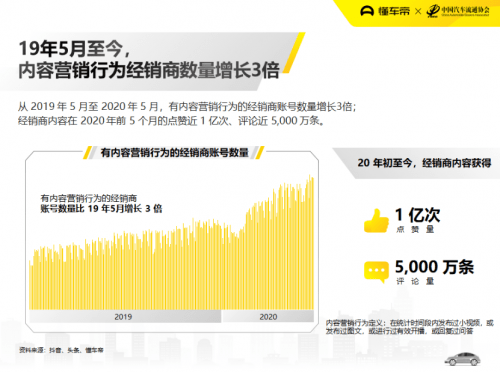This screenshot has height=372, width=500.
Task: Click the gray car icon in the bottom corner
Action: (x=463, y=359)
